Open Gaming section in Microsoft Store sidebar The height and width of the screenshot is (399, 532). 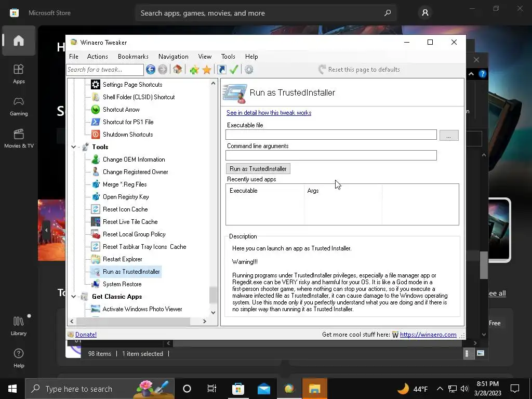pos(19,107)
